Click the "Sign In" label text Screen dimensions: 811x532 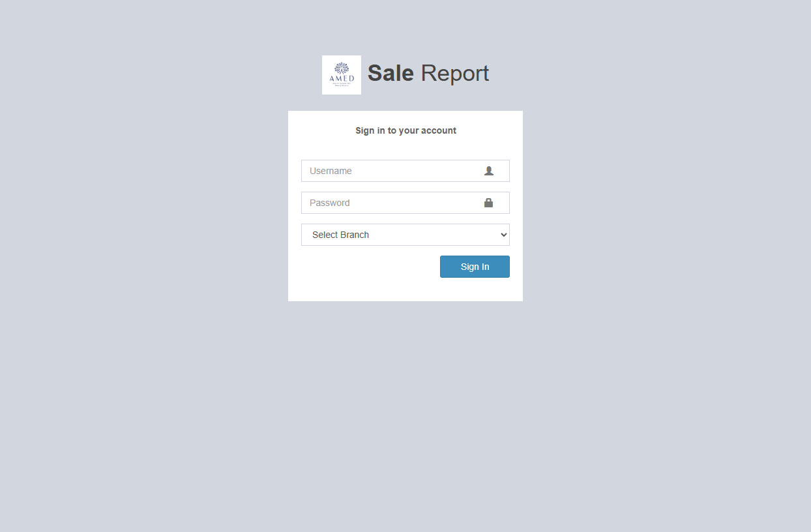tap(475, 267)
